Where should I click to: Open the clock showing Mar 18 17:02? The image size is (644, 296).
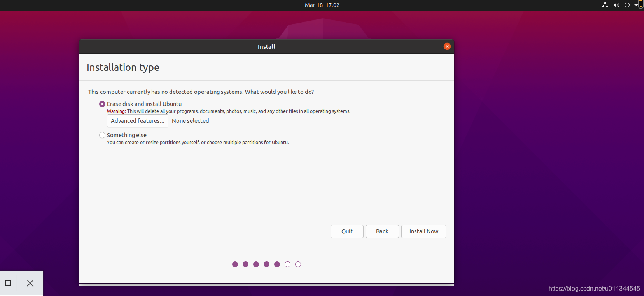coord(322,5)
